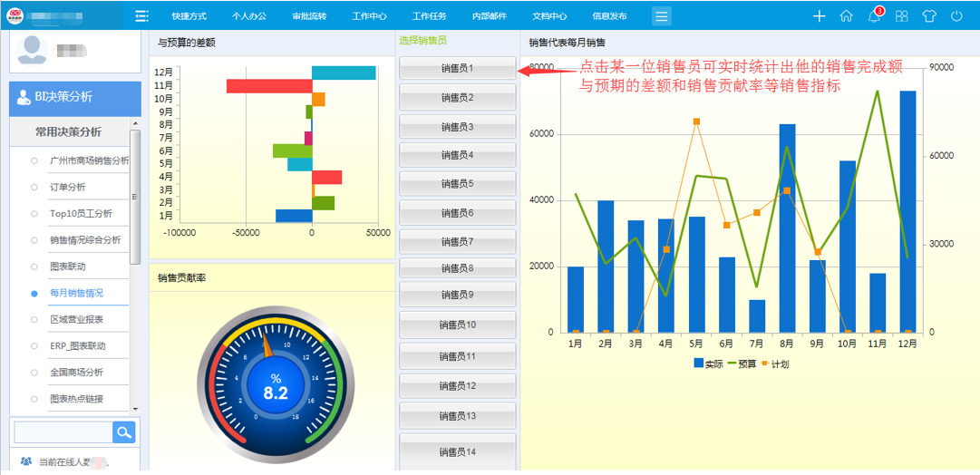
Task: Click the red 11月 bar in difference chart
Action: point(269,86)
